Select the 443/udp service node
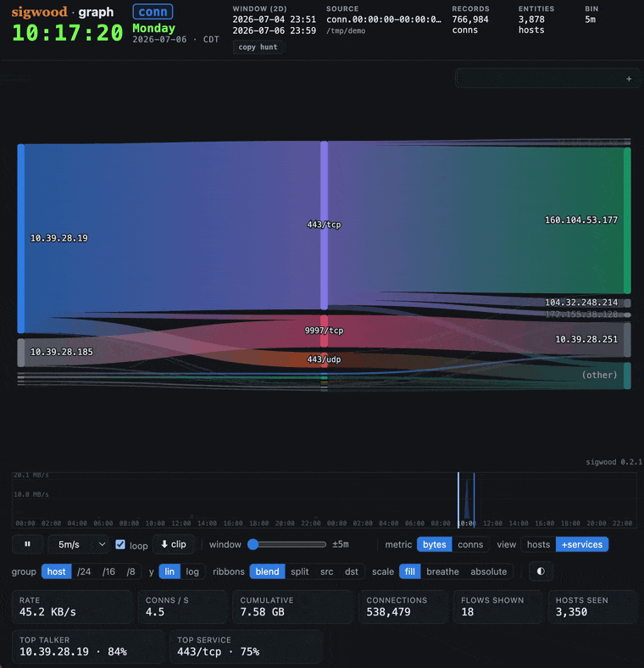Image resolution: width=644 pixels, height=668 pixels. (325, 360)
